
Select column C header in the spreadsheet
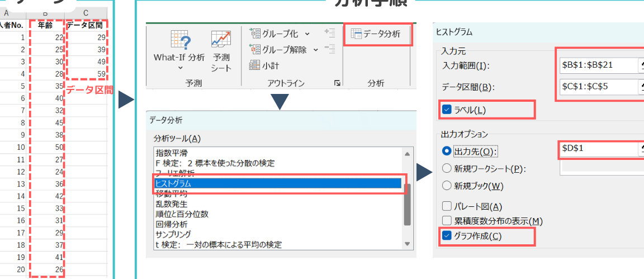(x=86, y=13)
